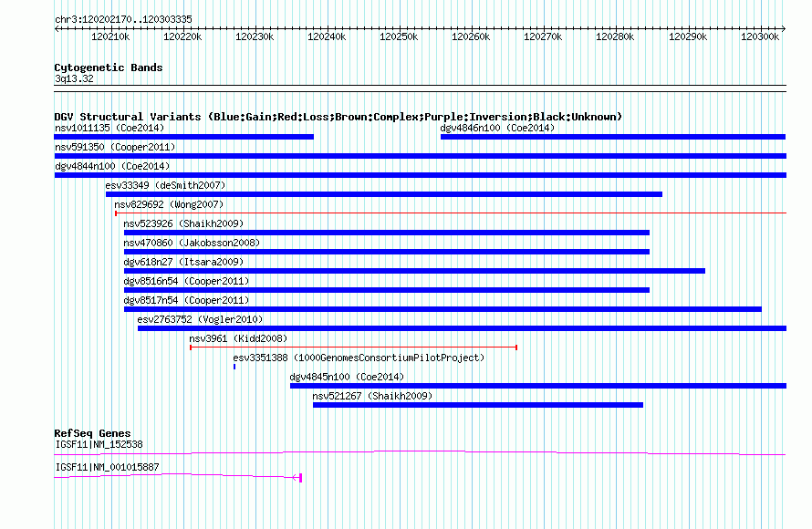Click the nsv1011135 (Coe2014) gain bar

point(183,137)
